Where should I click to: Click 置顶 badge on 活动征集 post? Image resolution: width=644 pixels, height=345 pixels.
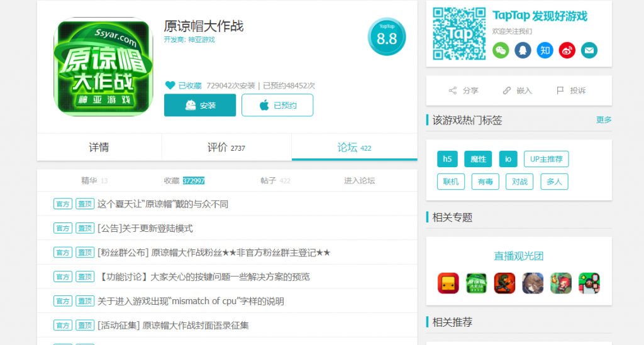click(x=85, y=326)
